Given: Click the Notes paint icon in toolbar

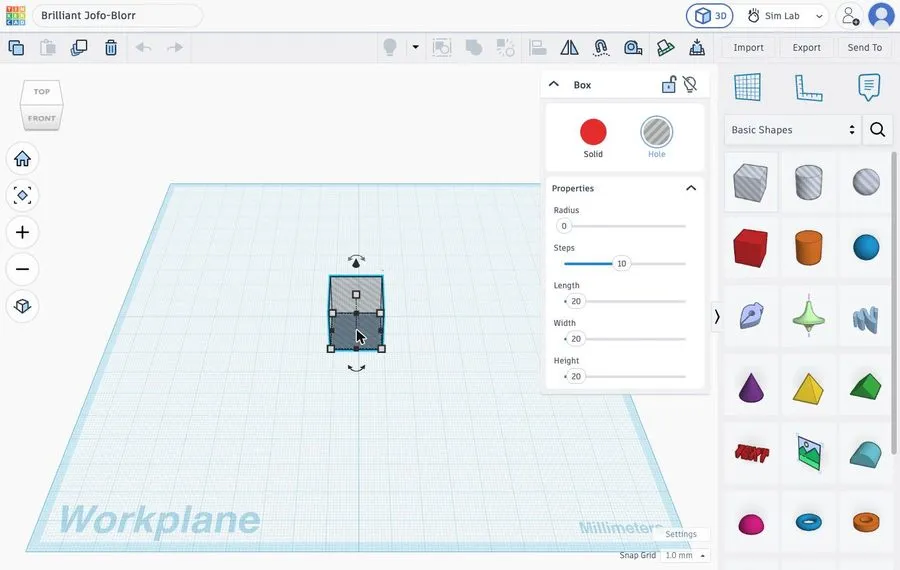Looking at the screenshot, I should point(665,48).
